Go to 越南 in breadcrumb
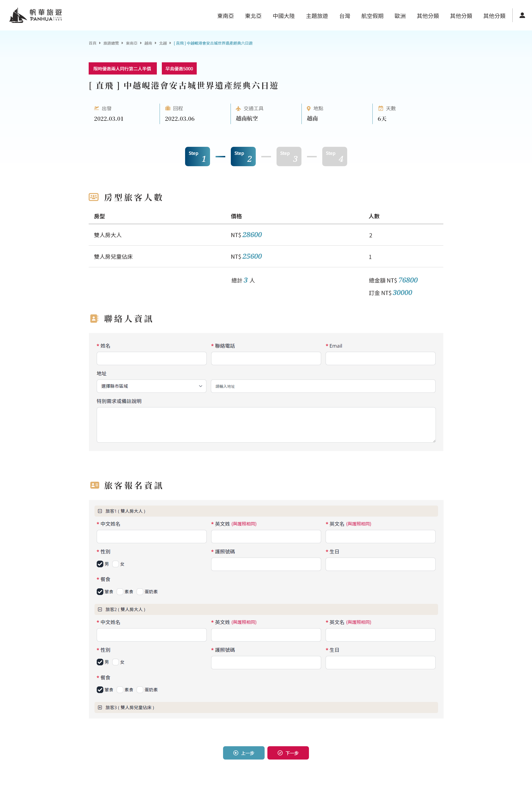Viewport: 532px width, 790px height. tap(148, 43)
